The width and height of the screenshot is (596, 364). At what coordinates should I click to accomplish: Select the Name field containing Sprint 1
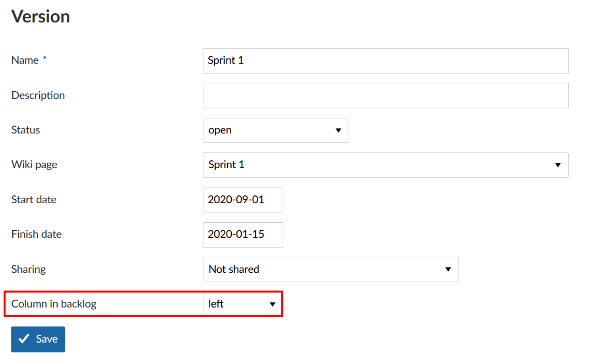pyautogui.click(x=385, y=61)
